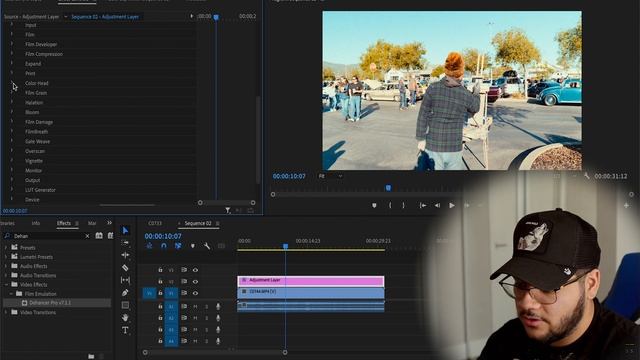640x360 pixels.
Task: Click the Mark Out bracket button
Action: point(403,205)
